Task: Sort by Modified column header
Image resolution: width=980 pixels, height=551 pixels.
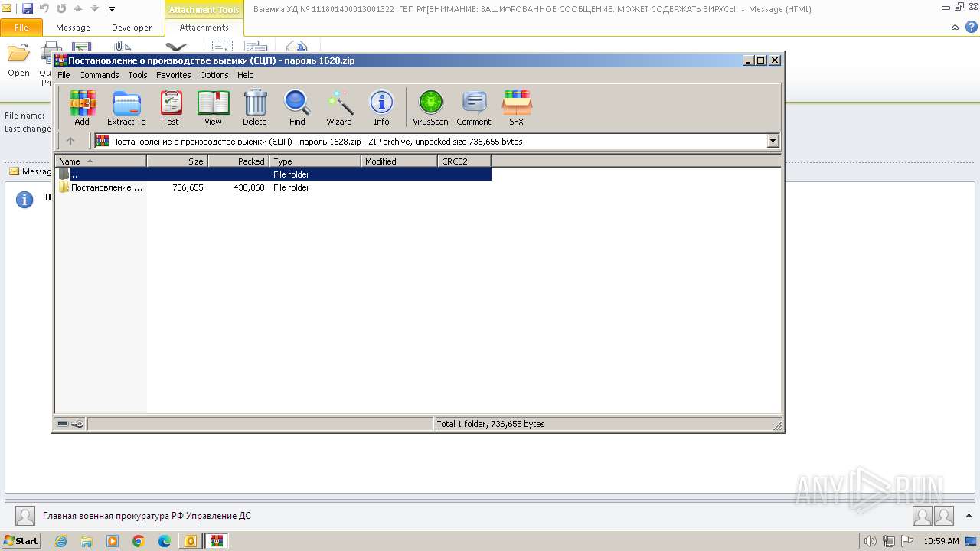Action: 399,161
